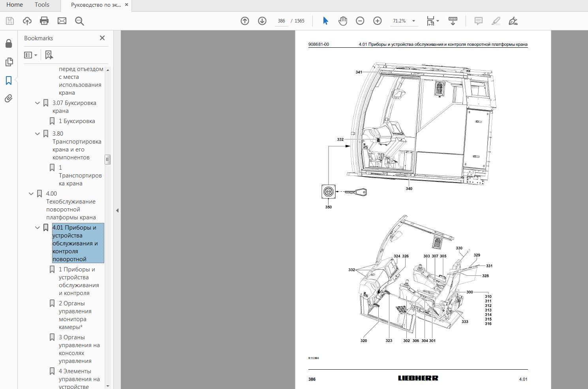This screenshot has height=389, width=588.
Task: Select the highlighted 4.01 Приборы bookmark
Action: [78, 243]
